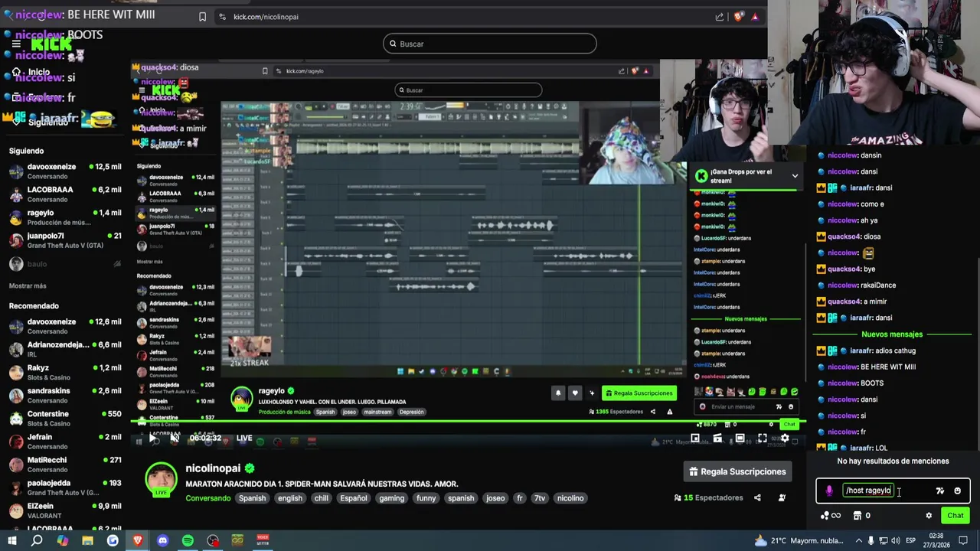Screen dimensions: 980x551
Task: Open the channel points infinity balance
Action: click(x=830, y=516)
